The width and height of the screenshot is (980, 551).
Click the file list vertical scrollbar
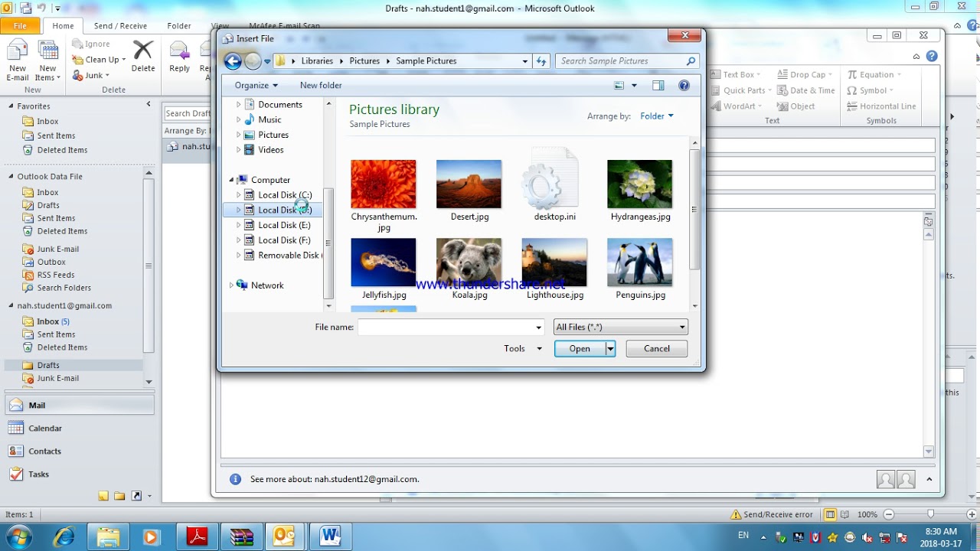pyautogui.click(x=694, y=210)
